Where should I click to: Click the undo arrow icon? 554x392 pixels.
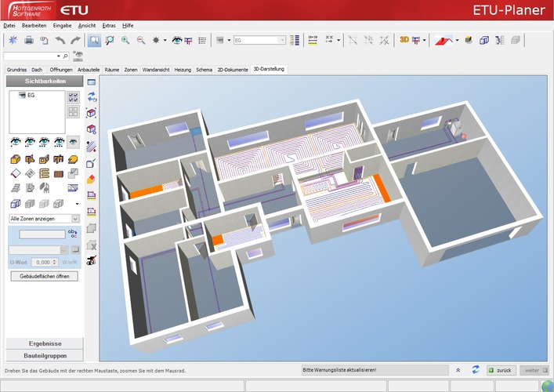click(x=60, y=40)
